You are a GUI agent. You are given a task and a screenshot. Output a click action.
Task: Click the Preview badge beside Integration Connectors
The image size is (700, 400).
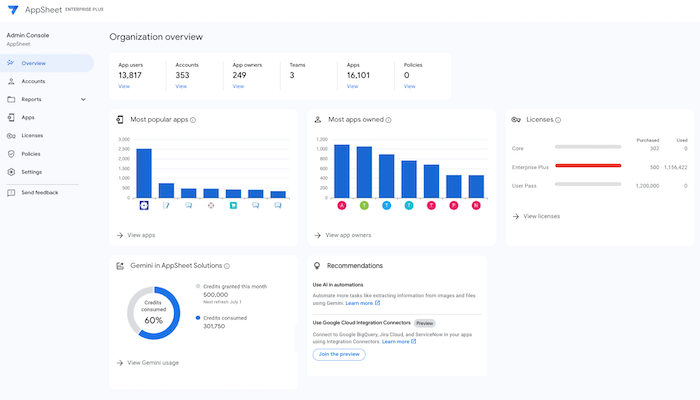click(425, 323)
